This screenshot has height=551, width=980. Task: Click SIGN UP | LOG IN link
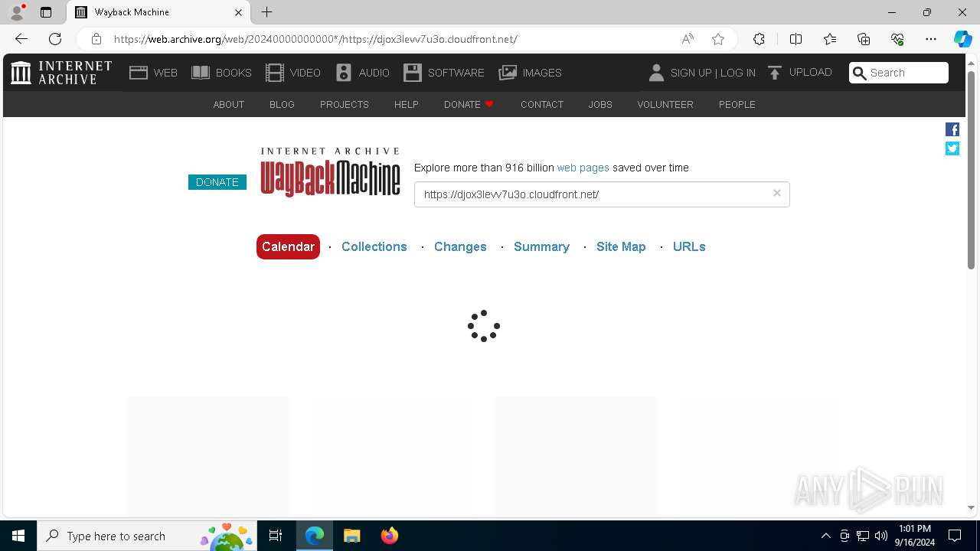pos(713,73)
